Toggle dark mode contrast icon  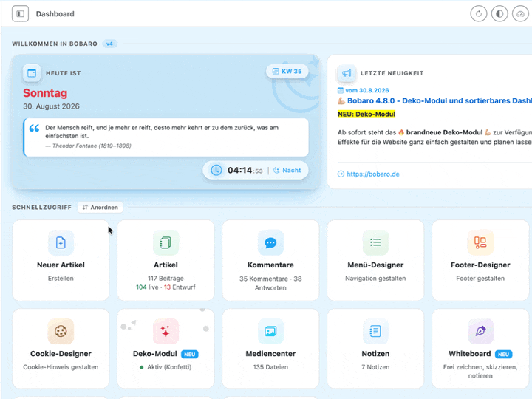[499, 14]
